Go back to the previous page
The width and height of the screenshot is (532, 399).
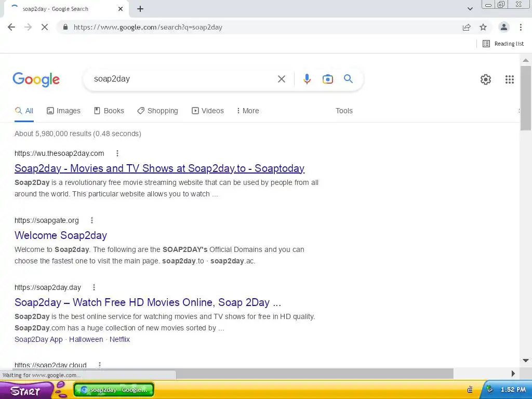pyautogui.click(x=11, y=27)
